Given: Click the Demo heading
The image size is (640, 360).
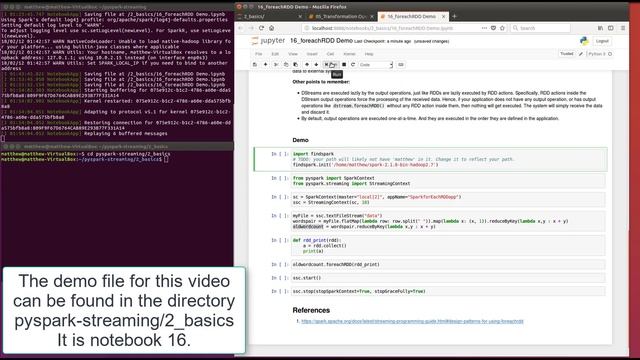Looking at the screenshot, I should [300, 140].
